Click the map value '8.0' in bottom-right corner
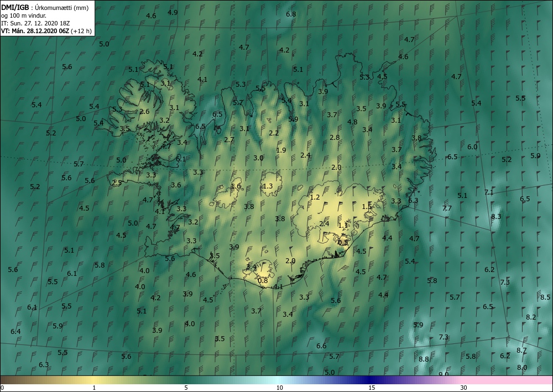Image resolution: width=553 pixels, height=392 pixels. click(523, 368)
